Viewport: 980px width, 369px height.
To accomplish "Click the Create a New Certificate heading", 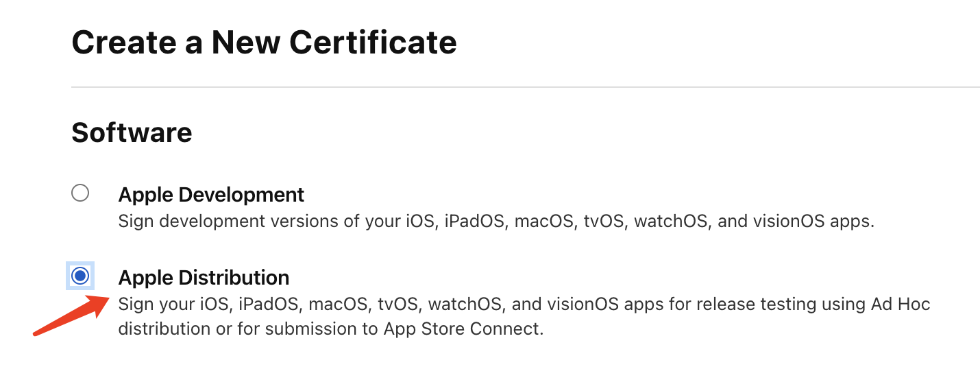I will (264, 43).
